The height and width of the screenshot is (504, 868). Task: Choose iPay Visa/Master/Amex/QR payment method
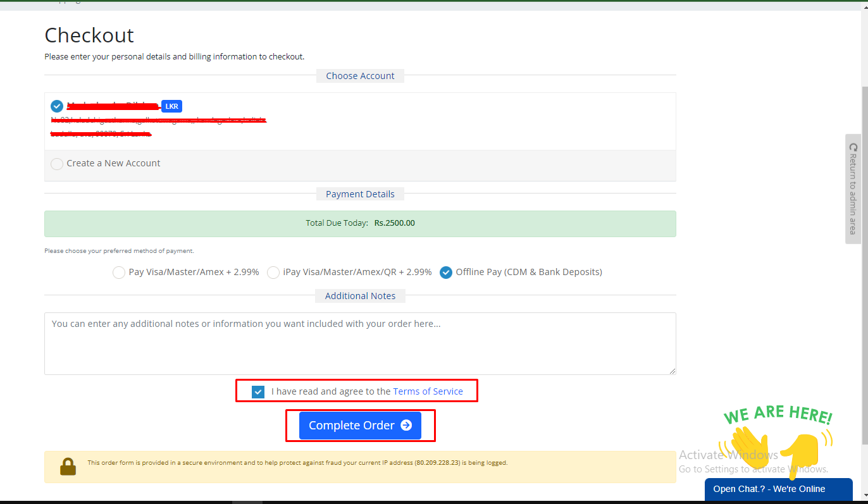[x=273, y=273]
